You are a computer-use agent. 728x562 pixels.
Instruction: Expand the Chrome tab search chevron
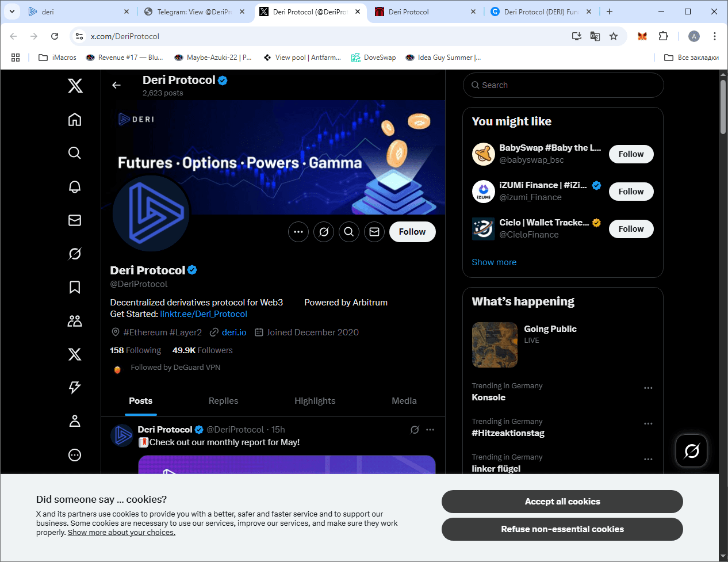click(x=12, y=12)
